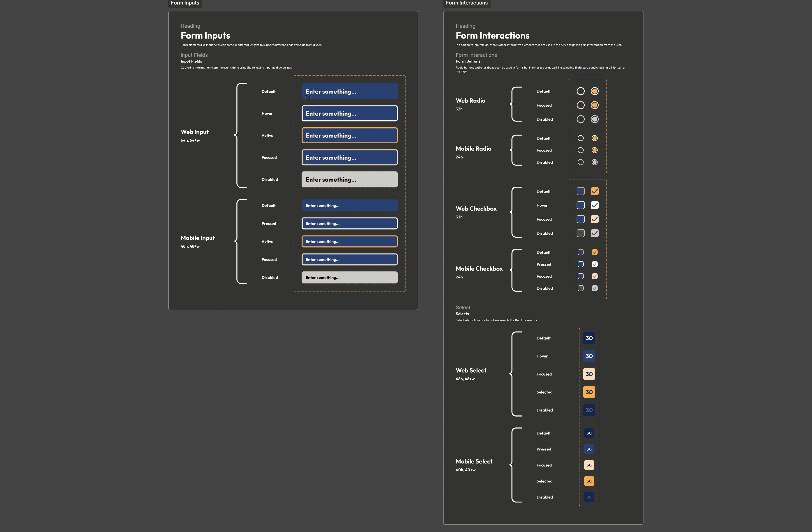Select the "Mobile Input" group label
Image resolution: width=812 pixels, height=532 pixels.
click(198, 238)
